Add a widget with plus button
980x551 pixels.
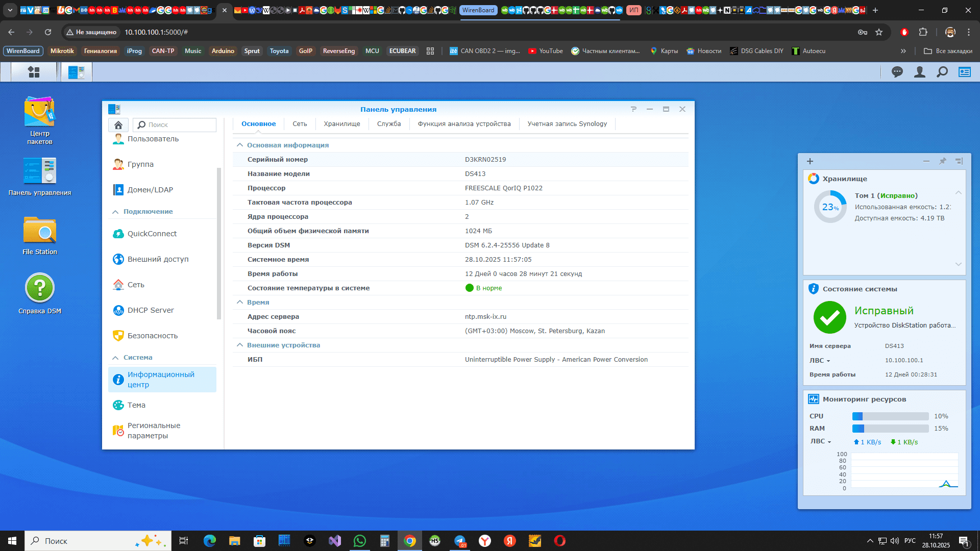[x=810, y=161]
